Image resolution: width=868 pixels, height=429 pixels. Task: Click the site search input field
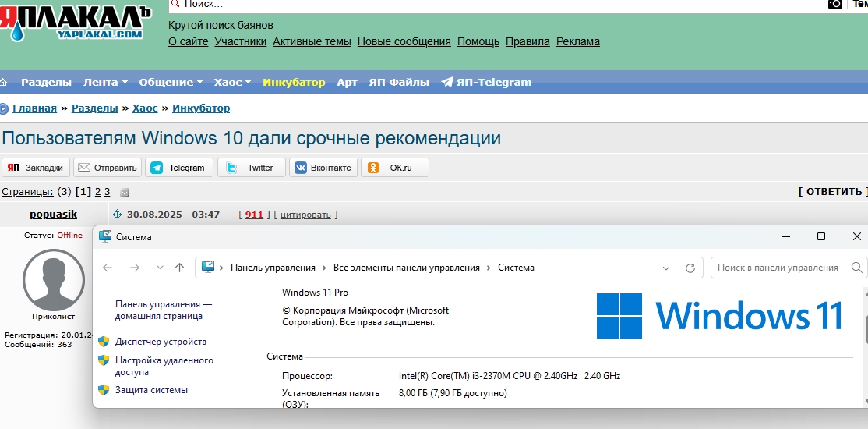click(496, 5)
